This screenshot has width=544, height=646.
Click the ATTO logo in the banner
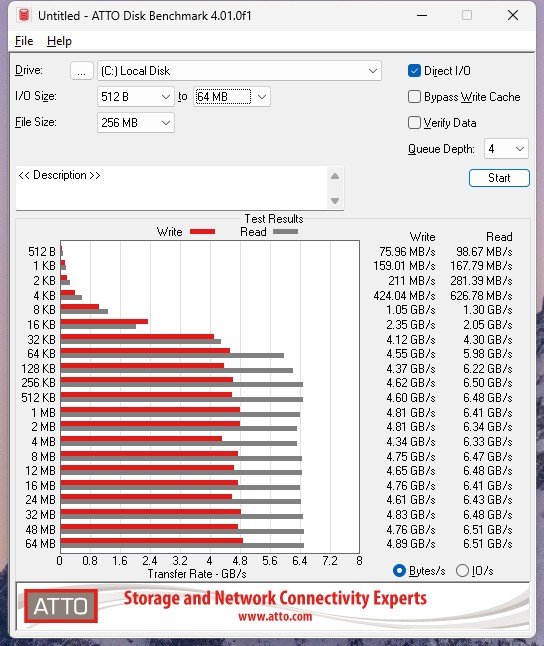[x=61, y=606]
